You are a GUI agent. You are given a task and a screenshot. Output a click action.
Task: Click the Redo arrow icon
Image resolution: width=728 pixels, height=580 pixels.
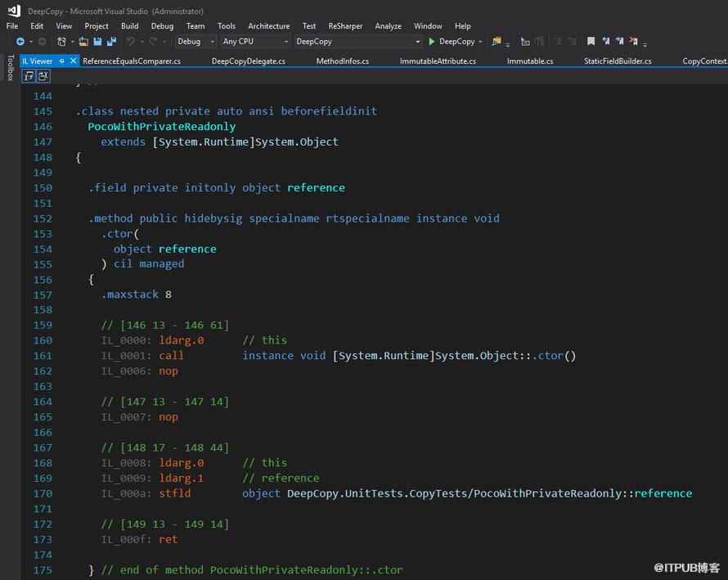point(153,42)
